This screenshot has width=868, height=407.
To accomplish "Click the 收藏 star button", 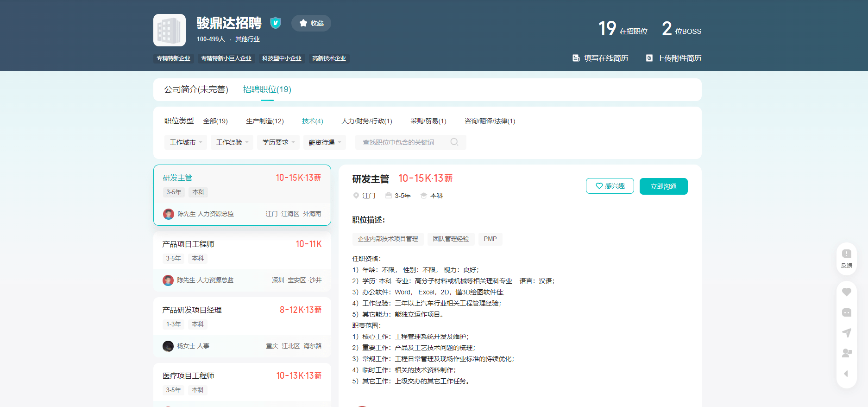I will tap(311, 23).
